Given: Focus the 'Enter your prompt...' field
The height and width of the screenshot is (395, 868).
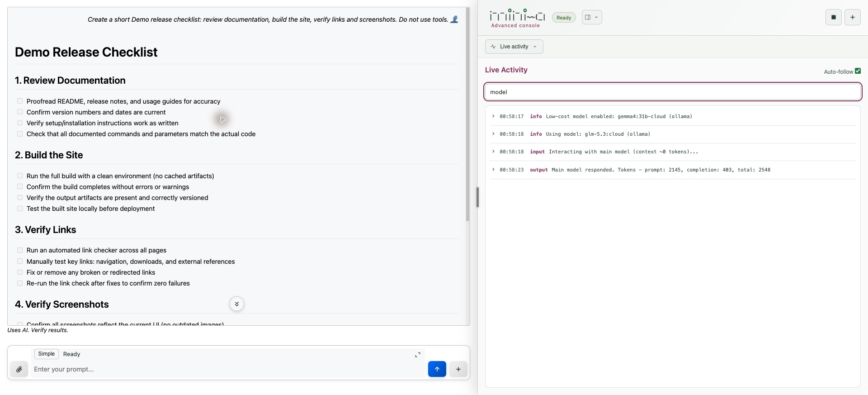Looking at the screenshot, I should tap(228, 369).
